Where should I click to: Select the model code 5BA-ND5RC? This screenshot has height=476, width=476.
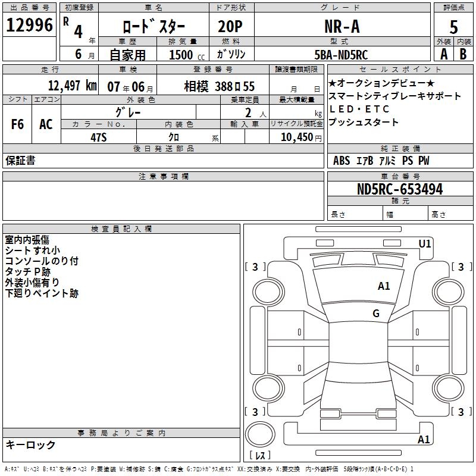coord(341,55)
